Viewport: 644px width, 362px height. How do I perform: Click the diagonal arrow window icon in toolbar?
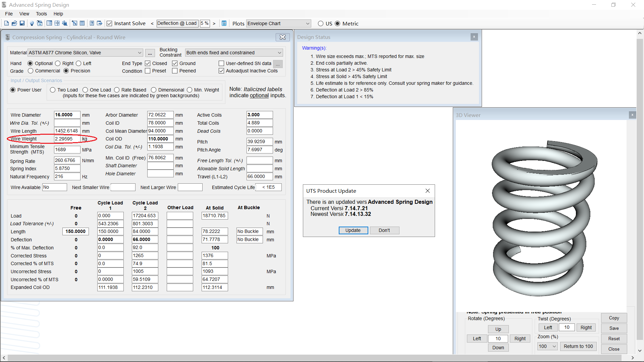click(74, 23)
